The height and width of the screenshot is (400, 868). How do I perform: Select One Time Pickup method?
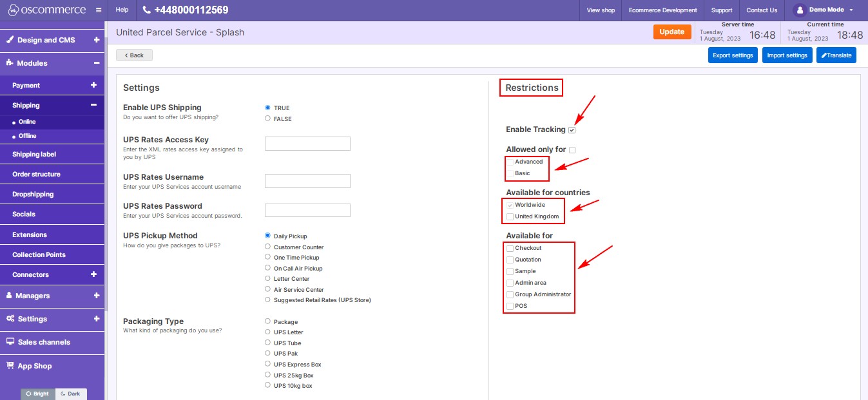267,257
